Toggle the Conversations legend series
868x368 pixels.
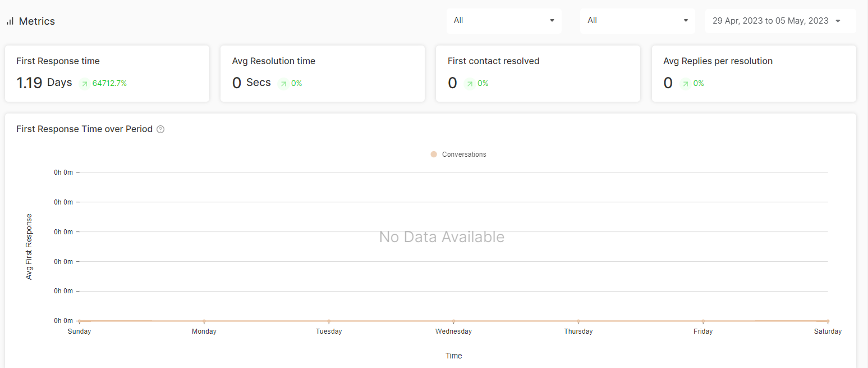tap(458, 155)
